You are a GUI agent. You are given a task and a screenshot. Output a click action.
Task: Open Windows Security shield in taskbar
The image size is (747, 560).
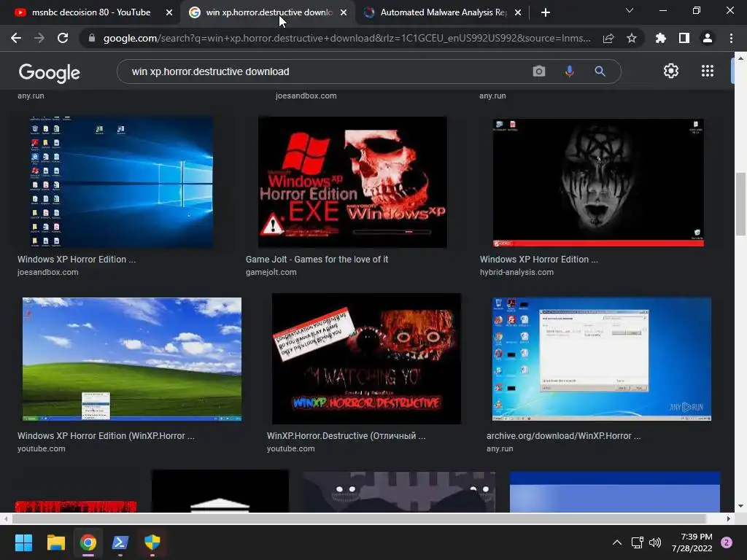click(x=152, y=542)
